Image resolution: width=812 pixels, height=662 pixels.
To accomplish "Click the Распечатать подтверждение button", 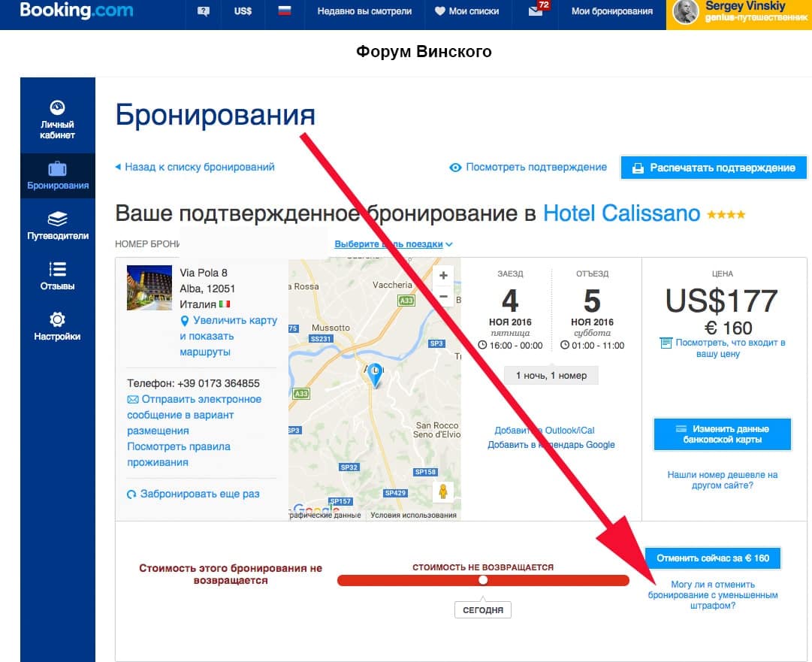I will pos(714,168).
